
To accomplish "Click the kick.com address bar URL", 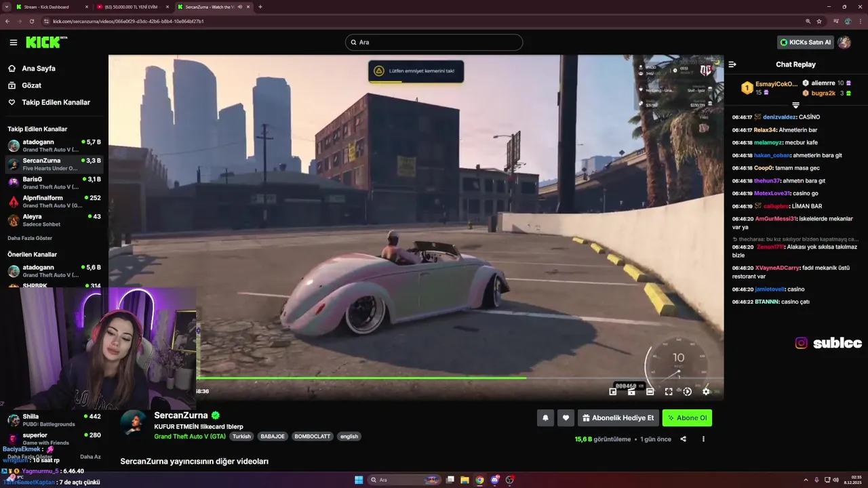I will (128, 21).
